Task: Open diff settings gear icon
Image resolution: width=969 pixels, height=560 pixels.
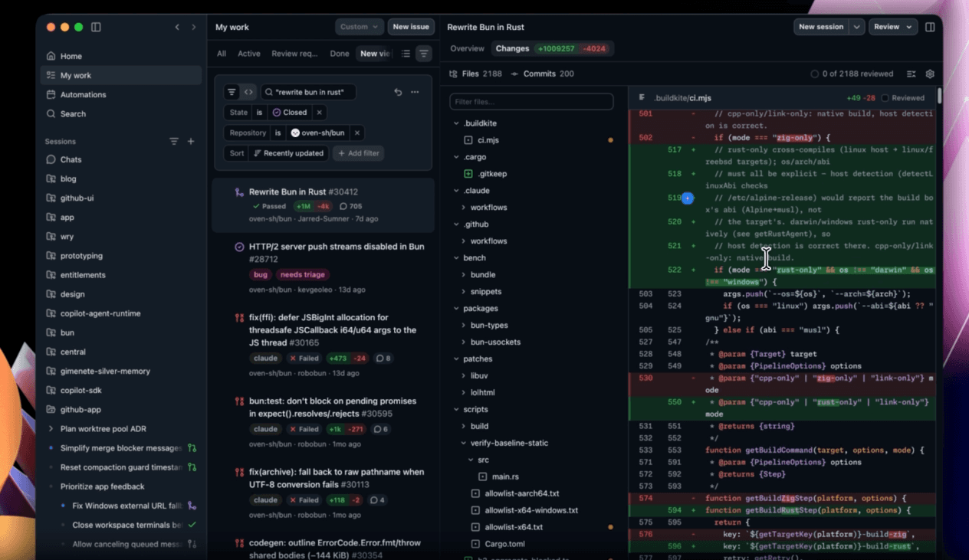Action: pyautogui.click(x=930, y=74)
